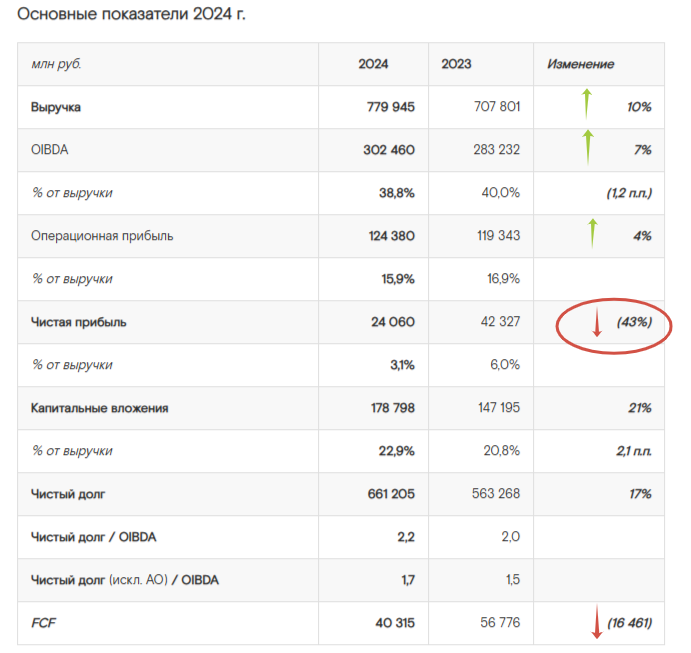Click the value '3,1%'
The height and width of the screenshot is (653, 691).
click(402, 364)
